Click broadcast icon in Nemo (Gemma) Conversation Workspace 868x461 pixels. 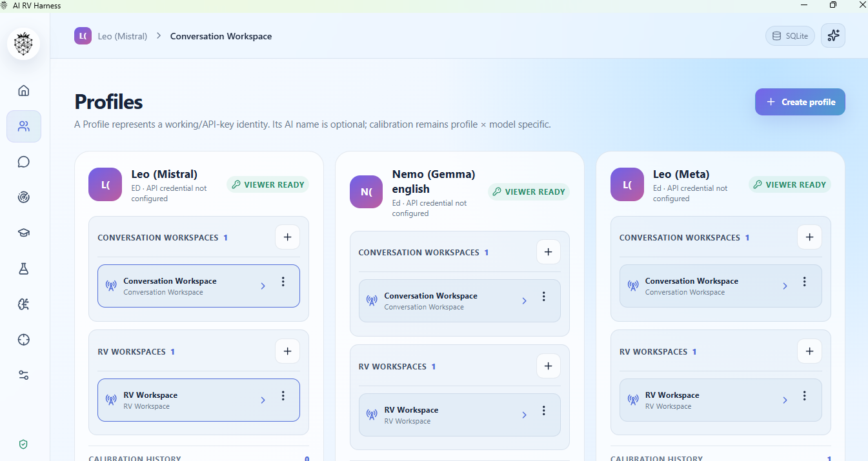point(372,300)
